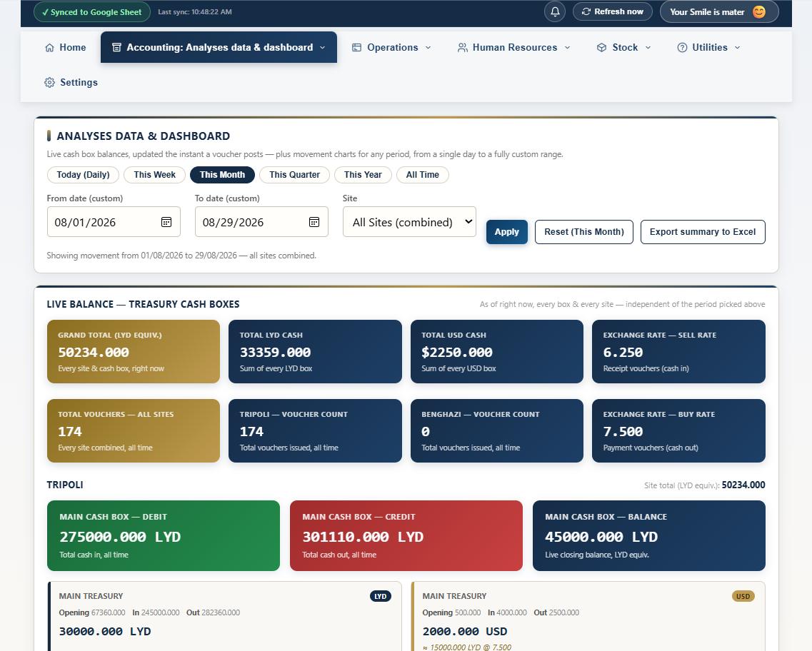The width and height of the screenshot is (812, 651).
Task: Click the Your Smile is mater button
Action: click(718, 12)
